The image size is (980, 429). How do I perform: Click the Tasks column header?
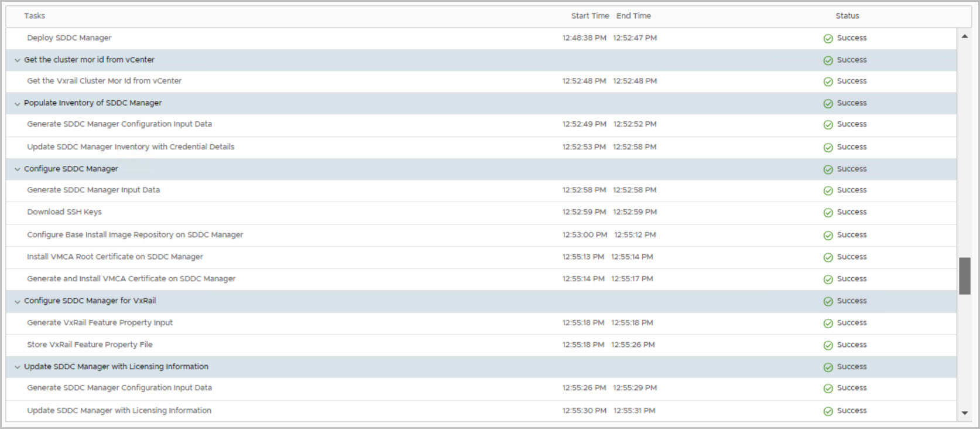[x=35, y=16]
